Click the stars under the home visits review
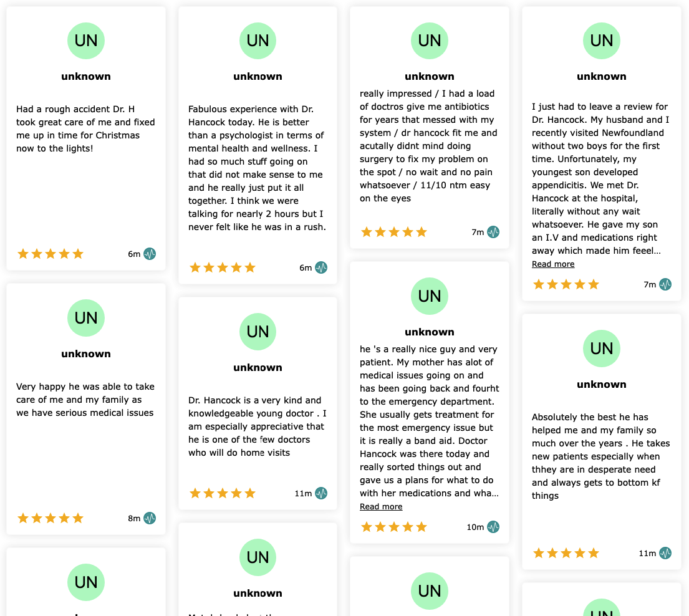 223,493
